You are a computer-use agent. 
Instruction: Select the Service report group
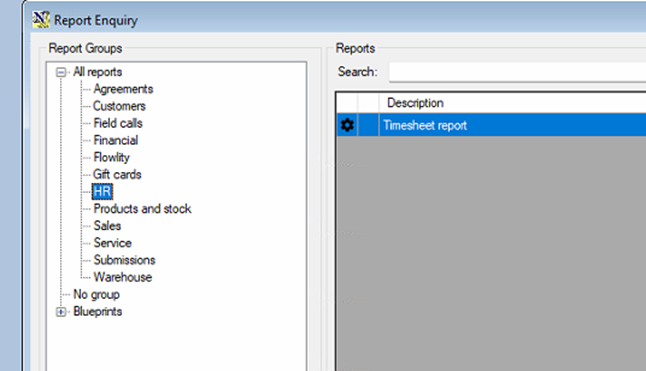[x=112, y=243]
